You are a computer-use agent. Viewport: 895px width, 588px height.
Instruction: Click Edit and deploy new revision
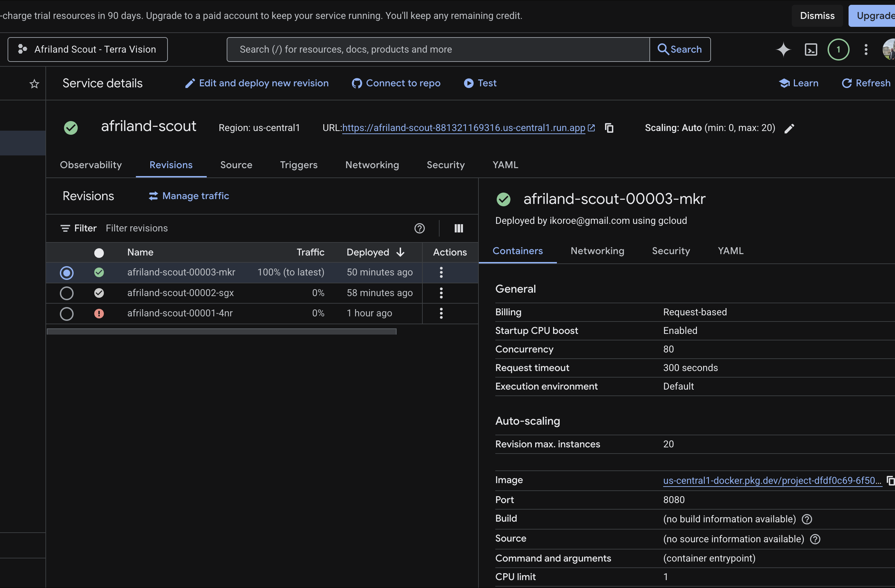(257, 83)
